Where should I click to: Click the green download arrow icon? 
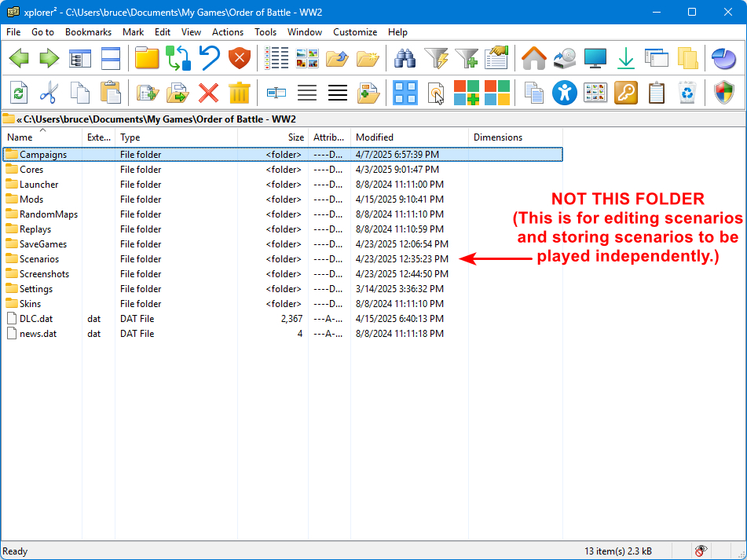click(625, 59)
